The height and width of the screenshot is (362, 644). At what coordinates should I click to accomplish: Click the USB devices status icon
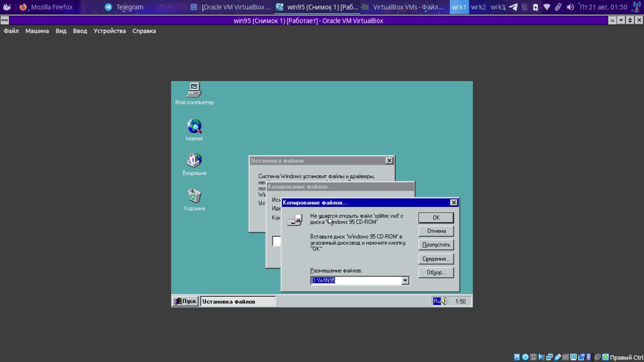(557, 357)
